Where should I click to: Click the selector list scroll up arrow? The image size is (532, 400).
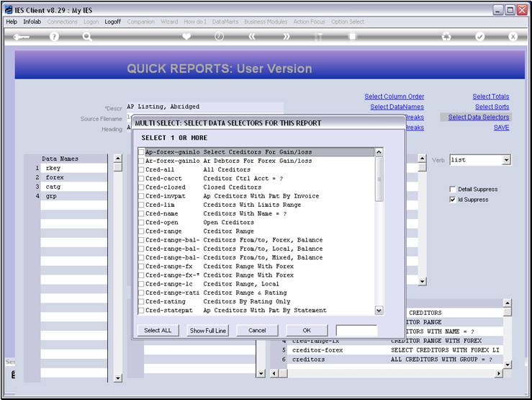[x=379, y=152]
